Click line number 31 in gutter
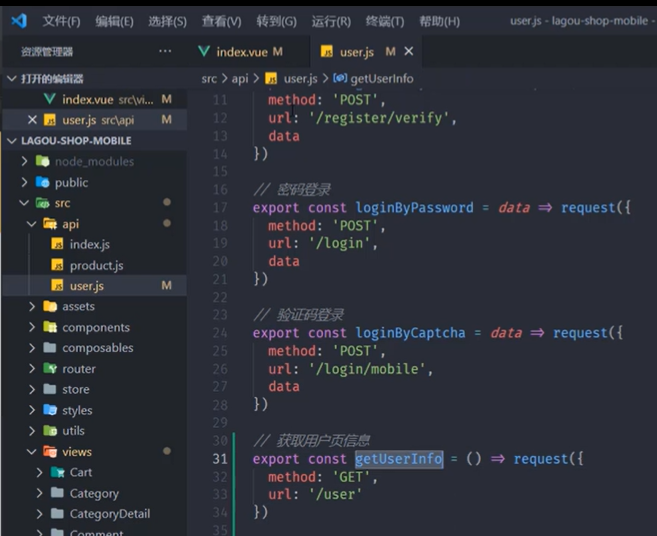This screenshot has width=657, height=536. click(220, 459)
